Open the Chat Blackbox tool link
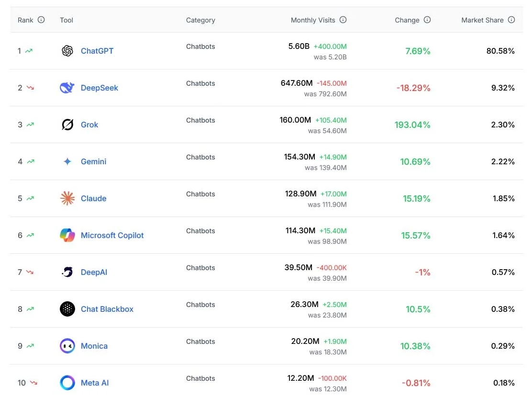 (107, 309)
